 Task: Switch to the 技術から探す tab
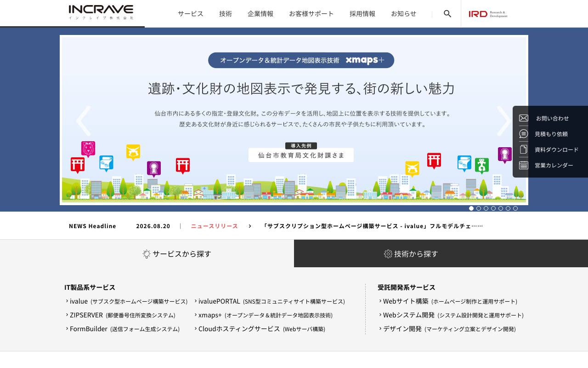441,253
